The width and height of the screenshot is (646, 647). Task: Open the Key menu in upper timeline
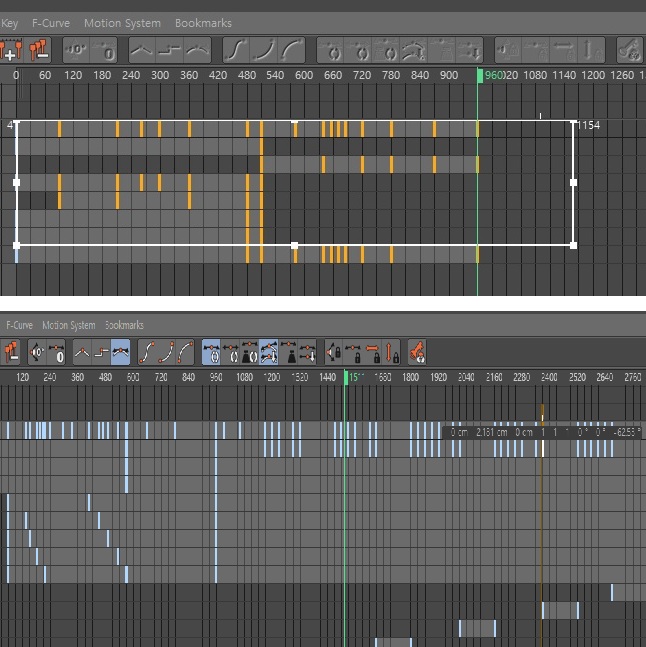(9, 23)
